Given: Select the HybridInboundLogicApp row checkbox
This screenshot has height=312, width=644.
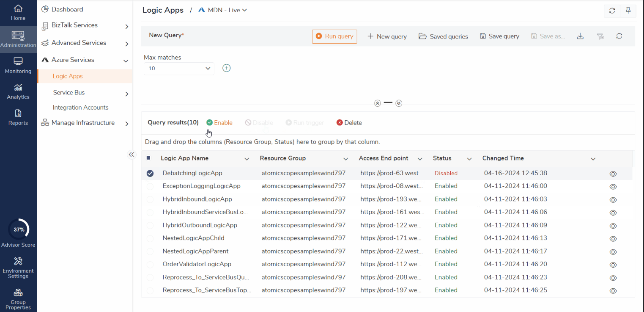Looking at the screenshot, I should [150, 199].
